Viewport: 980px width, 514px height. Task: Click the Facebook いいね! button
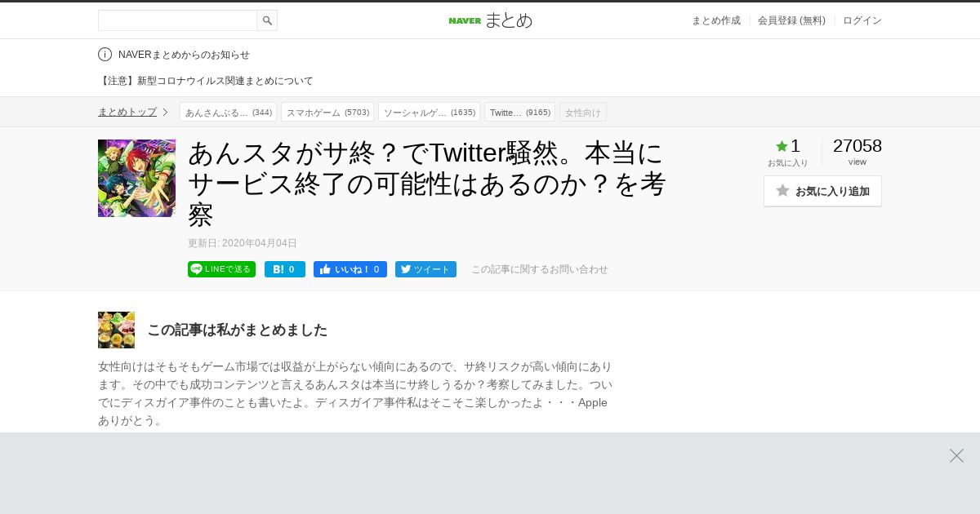pos(350,269)
